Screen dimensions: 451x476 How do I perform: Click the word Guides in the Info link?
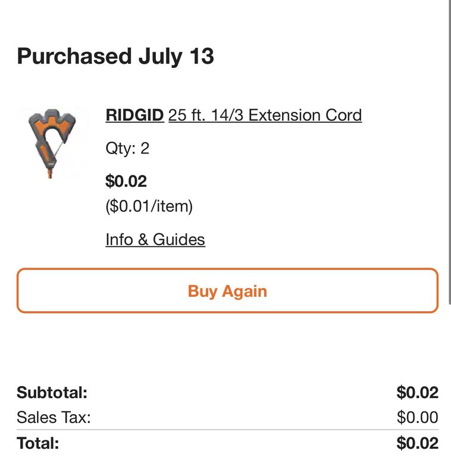click(x=178, y=240)
